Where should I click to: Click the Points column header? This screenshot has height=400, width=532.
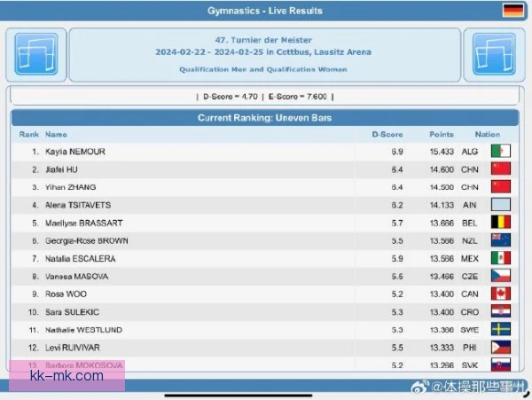(x=442, y=134)
